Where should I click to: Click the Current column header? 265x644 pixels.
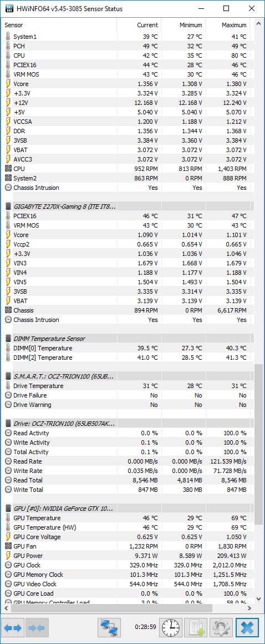(x=139, y=25)
